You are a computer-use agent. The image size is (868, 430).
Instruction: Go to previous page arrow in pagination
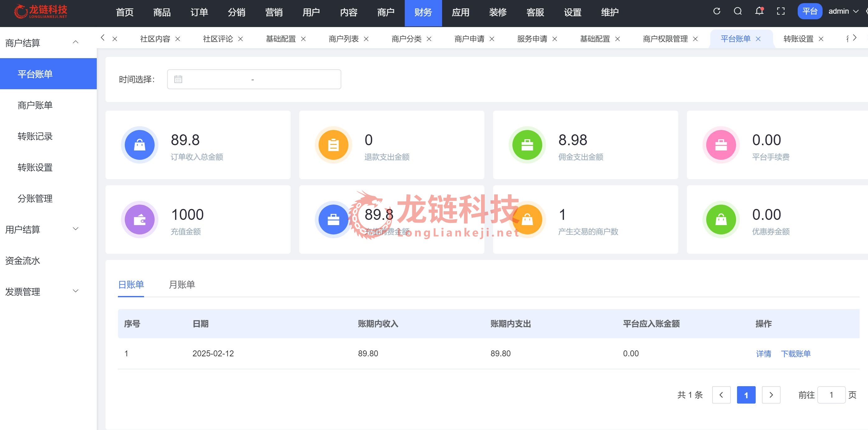pyautogui.click(x=721, y=395)
